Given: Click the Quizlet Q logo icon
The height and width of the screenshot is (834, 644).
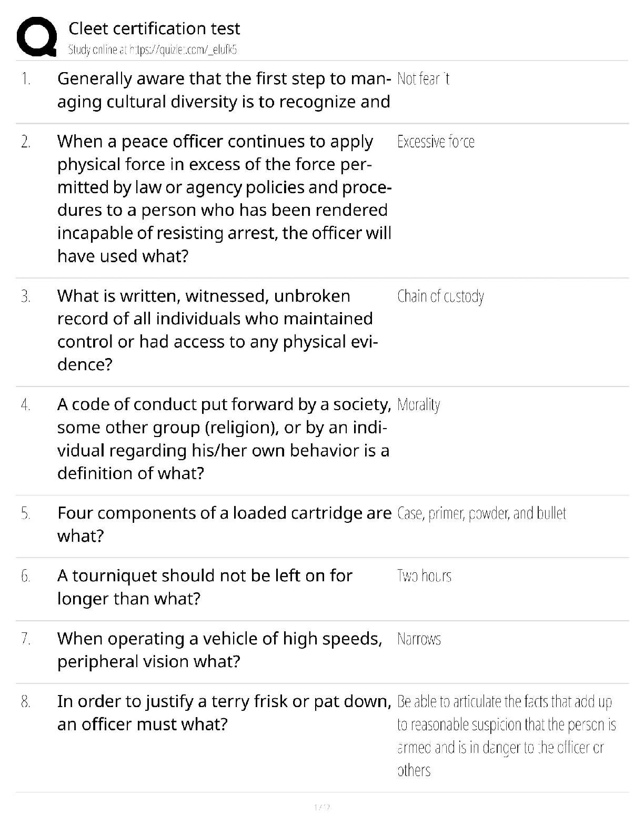Looking at the screenshot, I should point(36,37).
